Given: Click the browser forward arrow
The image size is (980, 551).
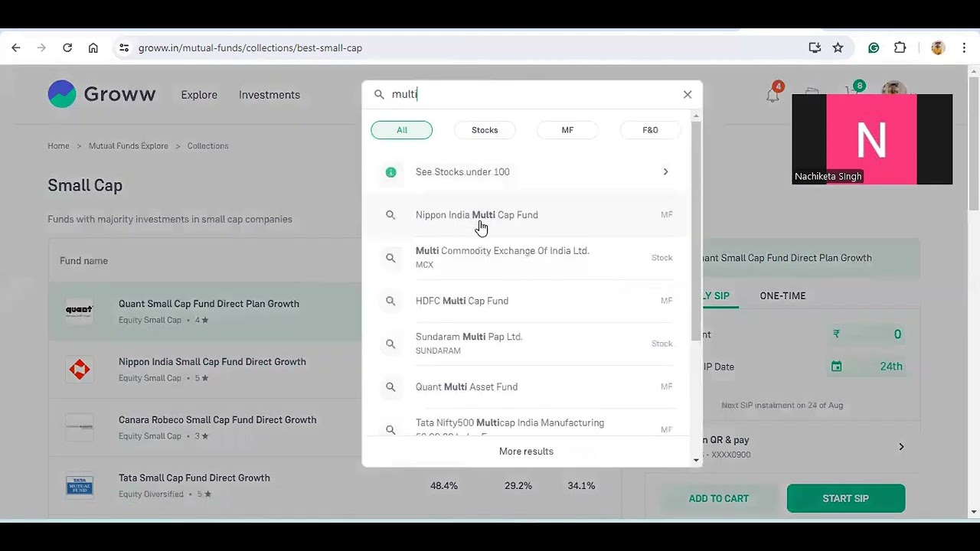Looking at the screenshot, I should [41, 47].
